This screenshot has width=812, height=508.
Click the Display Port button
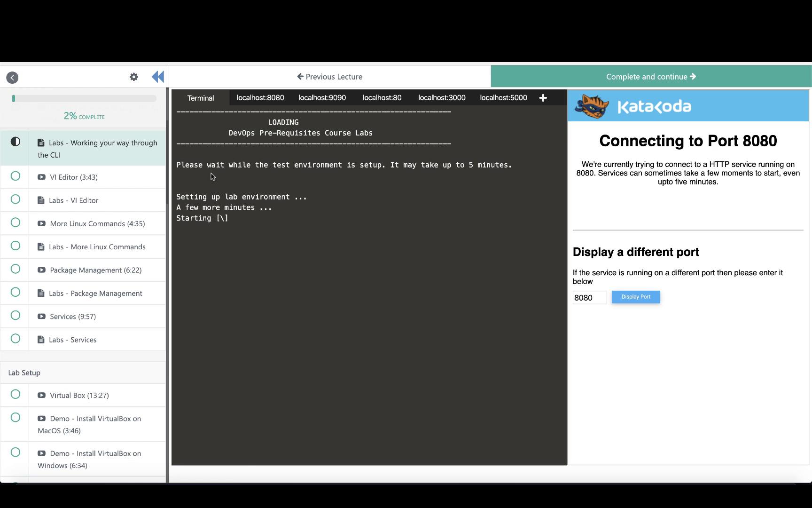pos(636,297)
